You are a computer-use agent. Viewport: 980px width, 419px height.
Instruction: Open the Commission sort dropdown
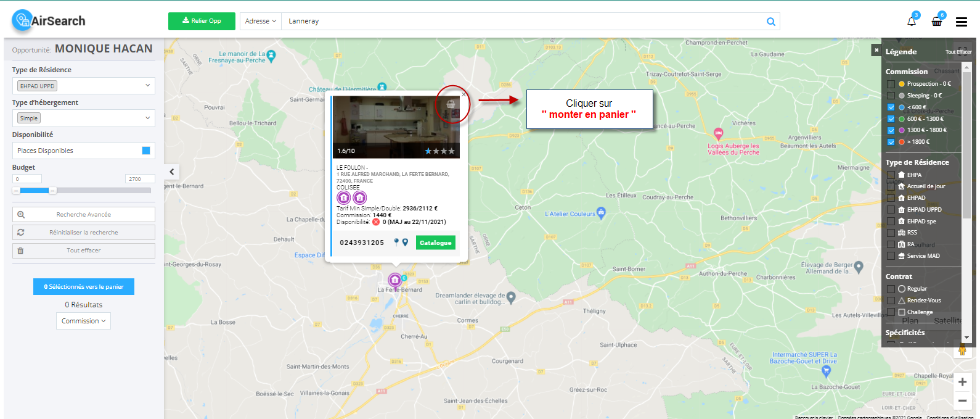point(84,321)
